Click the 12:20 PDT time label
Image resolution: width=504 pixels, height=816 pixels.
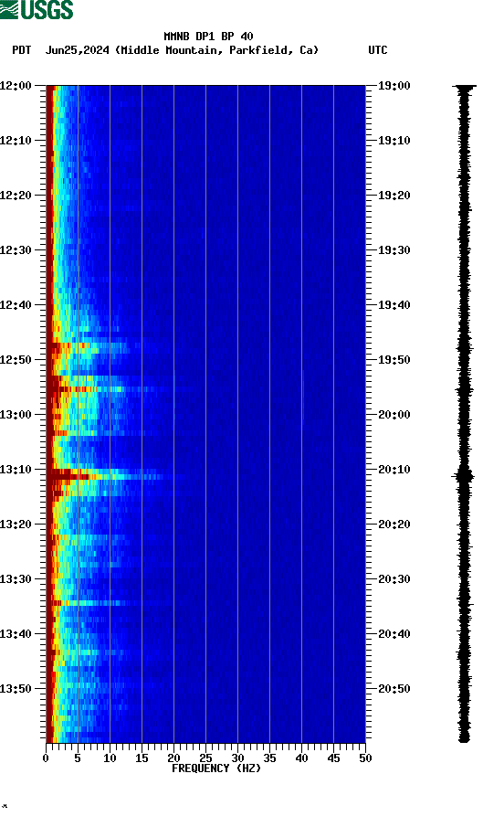tap(16, 196)
